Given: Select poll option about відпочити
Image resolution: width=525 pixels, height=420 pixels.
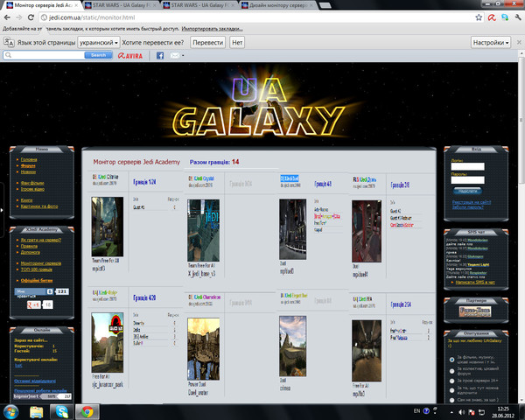Looking at the screenshot, I should pyautogui.click(x=451, y=390).
